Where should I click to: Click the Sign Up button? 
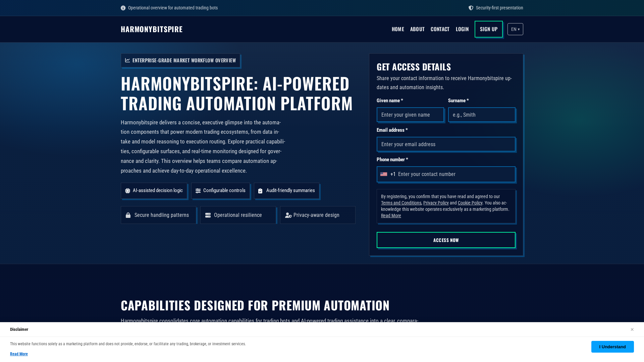[x=488, y=29]
